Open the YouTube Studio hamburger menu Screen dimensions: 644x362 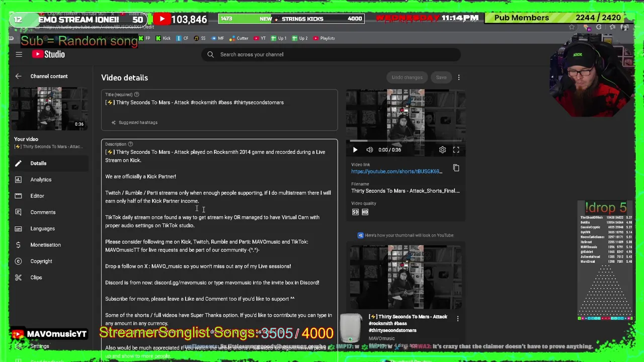[x=19, y=54]
